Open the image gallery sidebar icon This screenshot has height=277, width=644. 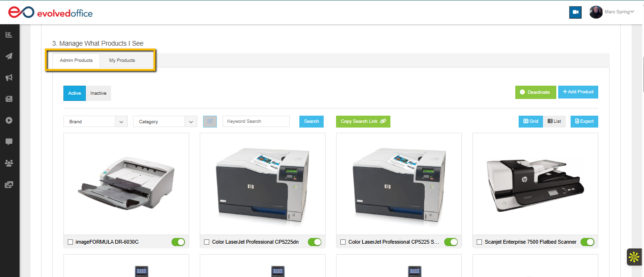click(x=9, y=185)
